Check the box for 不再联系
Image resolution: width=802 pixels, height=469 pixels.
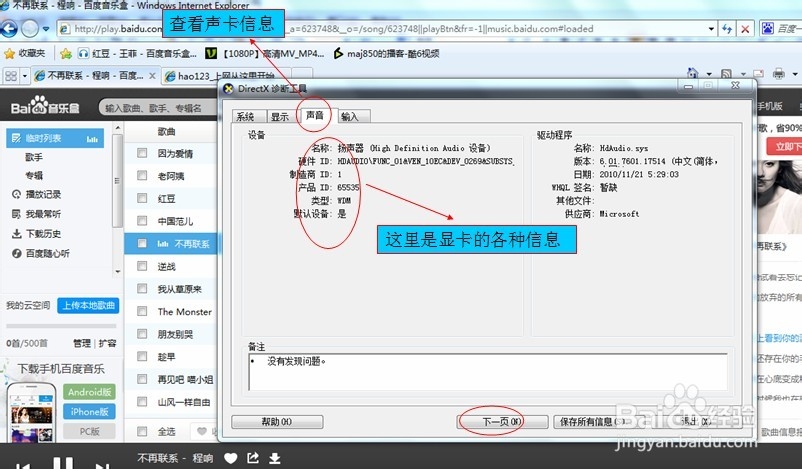click(x=142, y=243)
